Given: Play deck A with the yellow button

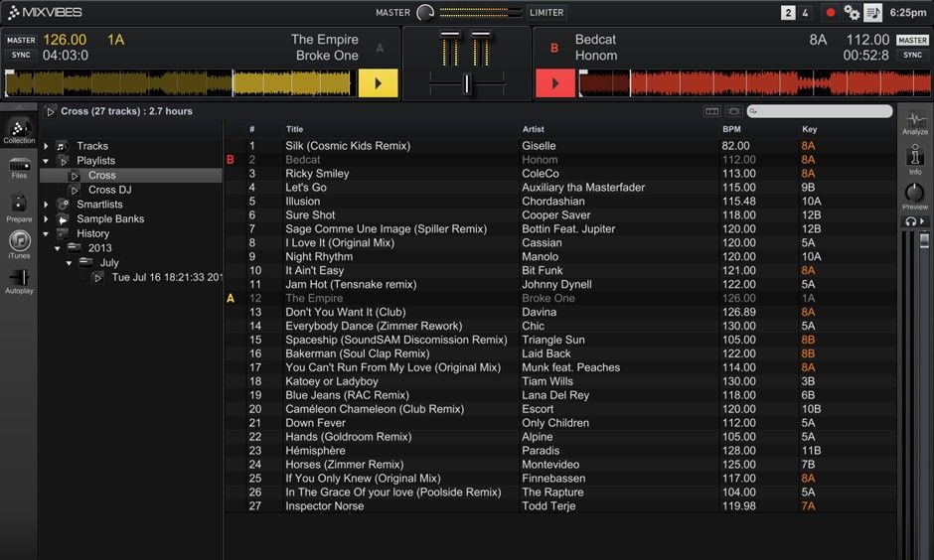Looking at the screenshot, I should [378, 83].
